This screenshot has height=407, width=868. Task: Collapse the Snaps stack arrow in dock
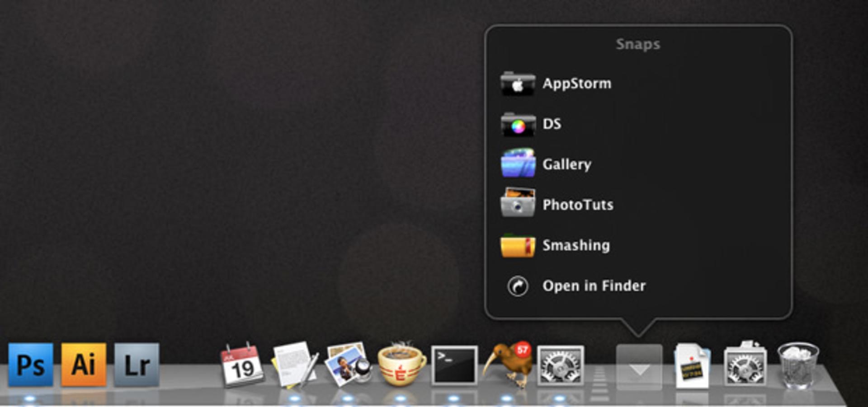coord(639,367)
